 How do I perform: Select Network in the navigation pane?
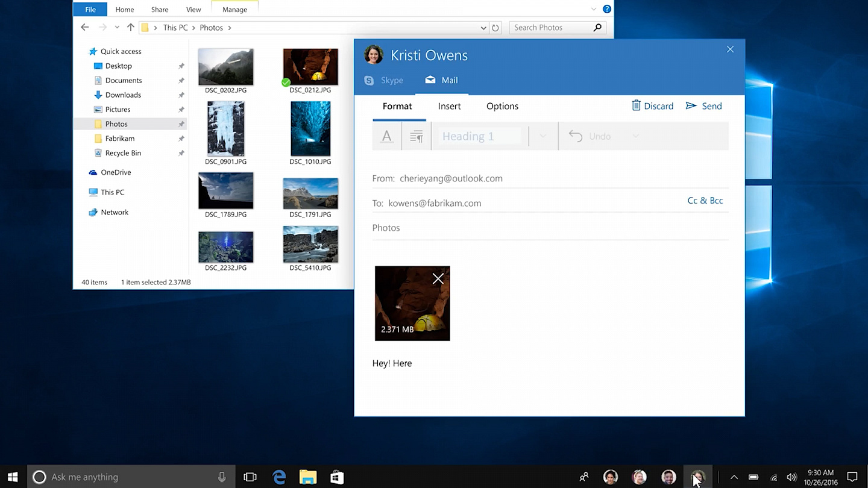pos(108,212)
